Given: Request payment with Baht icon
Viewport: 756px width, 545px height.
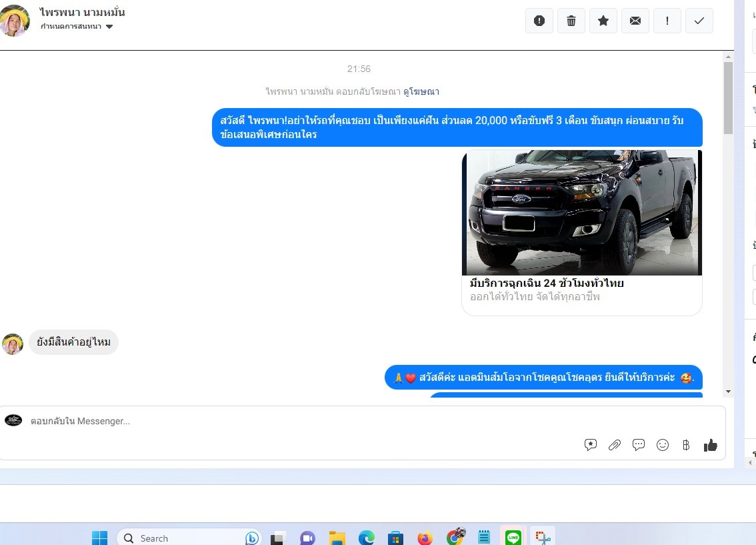Looking at the screenshot, I should tap(686, 445).
